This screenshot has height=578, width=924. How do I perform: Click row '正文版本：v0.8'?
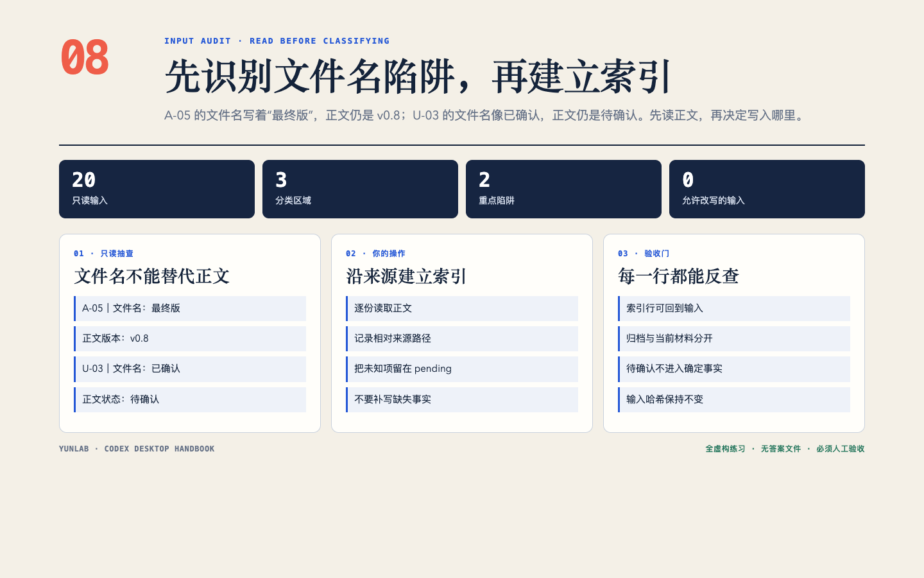pos(190,338)
